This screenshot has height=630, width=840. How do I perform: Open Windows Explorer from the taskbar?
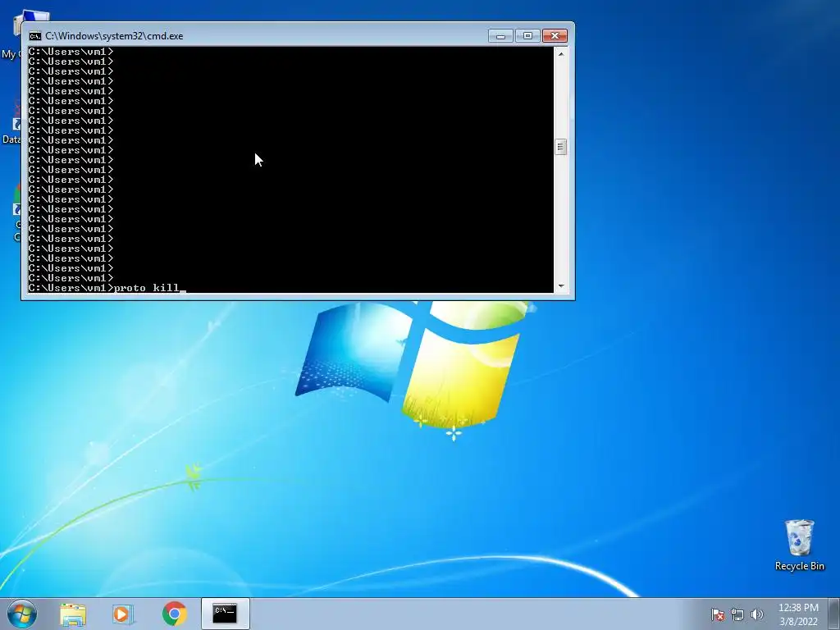pos(73,614)
